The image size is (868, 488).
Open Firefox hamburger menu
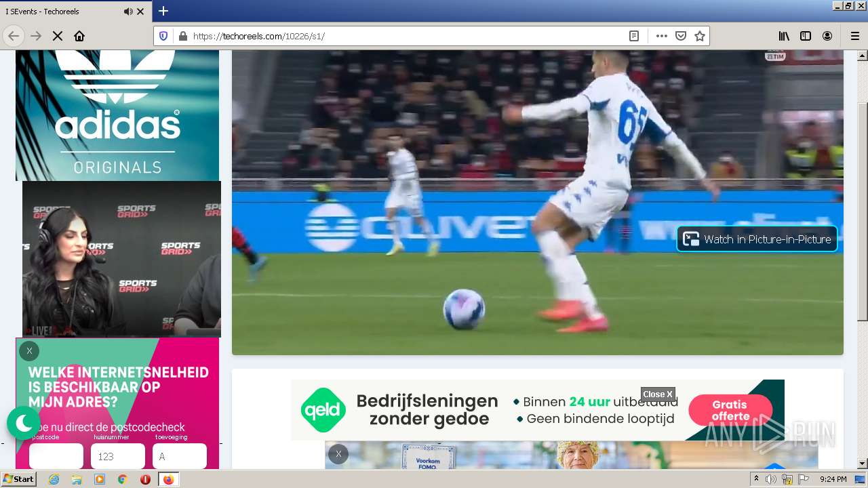(x=854, y=36)
